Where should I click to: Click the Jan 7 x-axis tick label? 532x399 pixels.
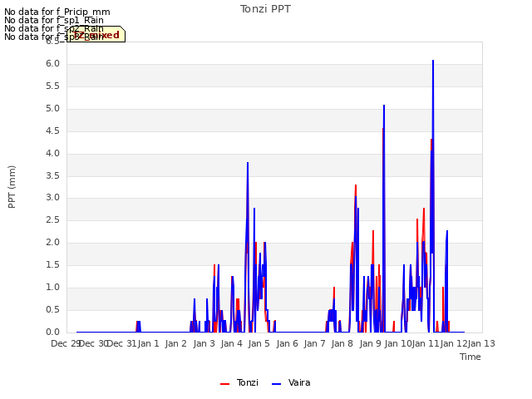(314, 343)
